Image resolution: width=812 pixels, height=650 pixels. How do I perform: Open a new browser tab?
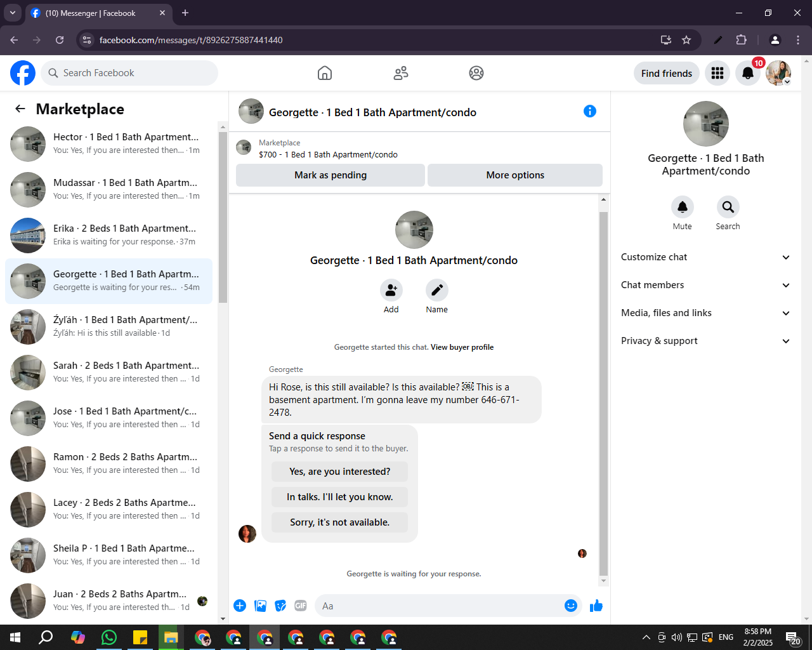[185, 13]
